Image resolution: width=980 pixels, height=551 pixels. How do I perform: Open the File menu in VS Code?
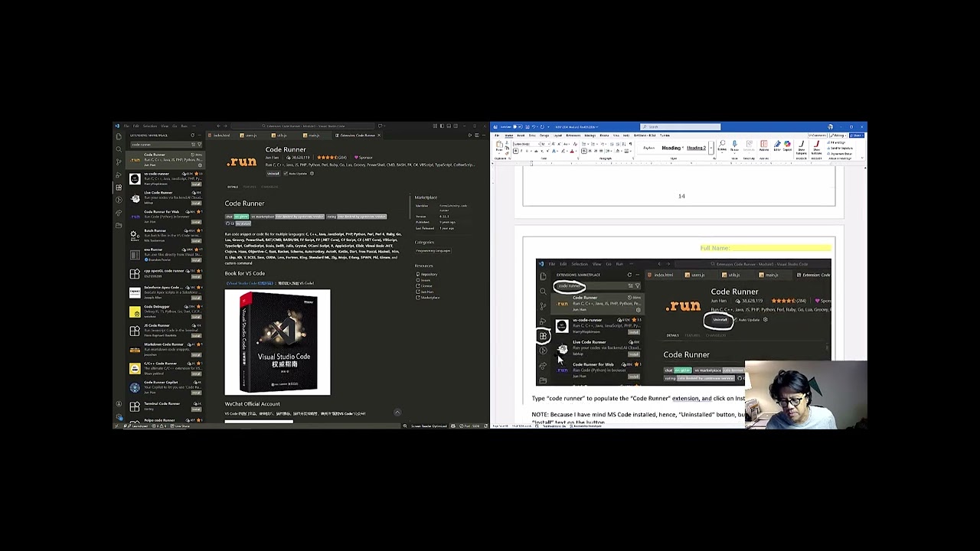tap(127, 126)
